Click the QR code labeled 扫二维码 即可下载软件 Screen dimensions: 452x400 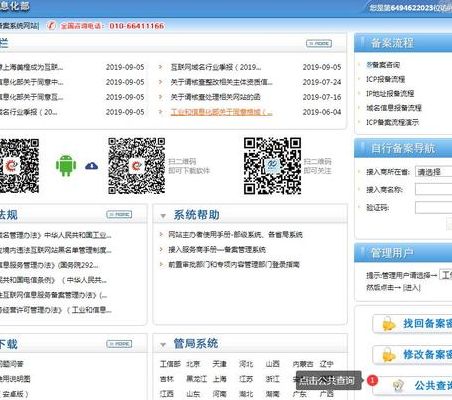tap(137, 166)
